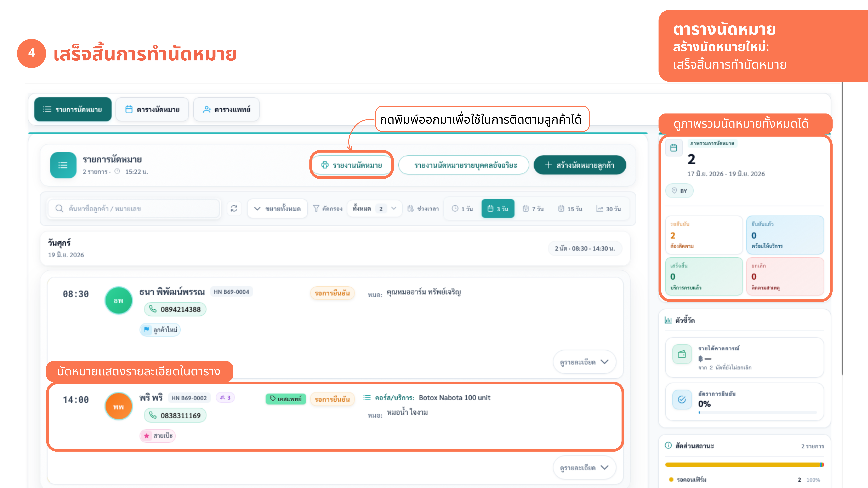Image resolution: width=868 pixels, height=488 pixels.
Task: Switch to the ตารางนัดหมาย calendar tab
Action: [152, 109]
